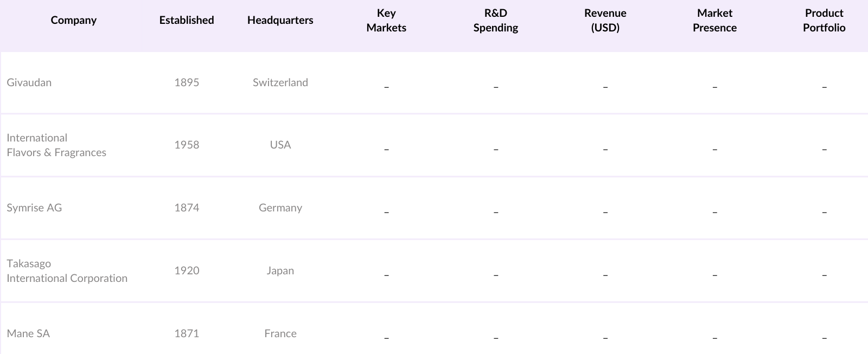Select Takasago International Corporation company name
Viewport: 868px width, 354px height.
click(x=67, y=271)
